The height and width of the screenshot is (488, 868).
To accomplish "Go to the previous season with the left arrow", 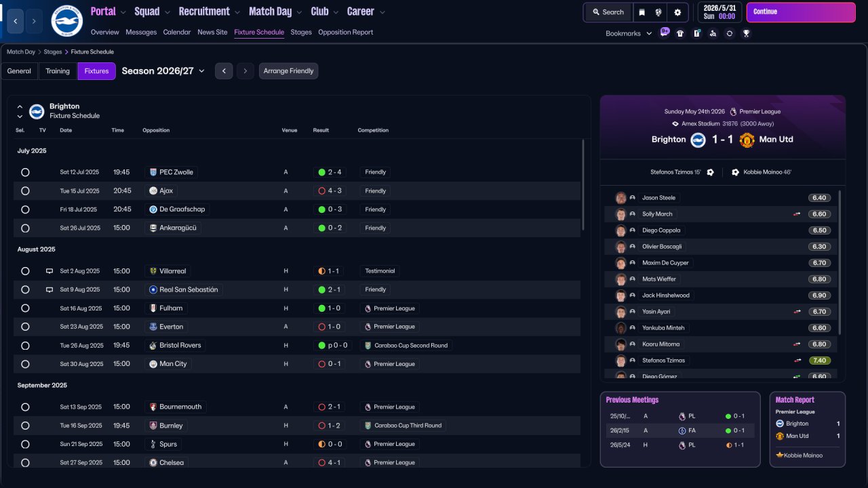I will (x=224, y=71).
